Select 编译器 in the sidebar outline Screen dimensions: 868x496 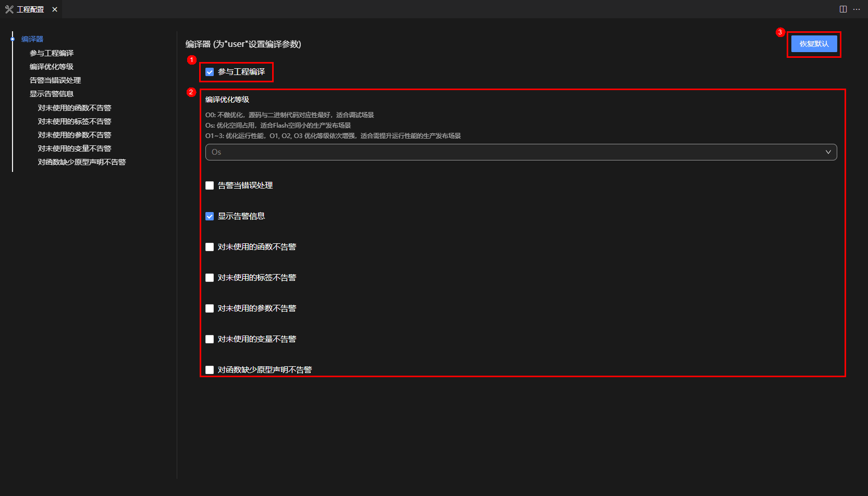pyautogui.click(x=32, y=39)
